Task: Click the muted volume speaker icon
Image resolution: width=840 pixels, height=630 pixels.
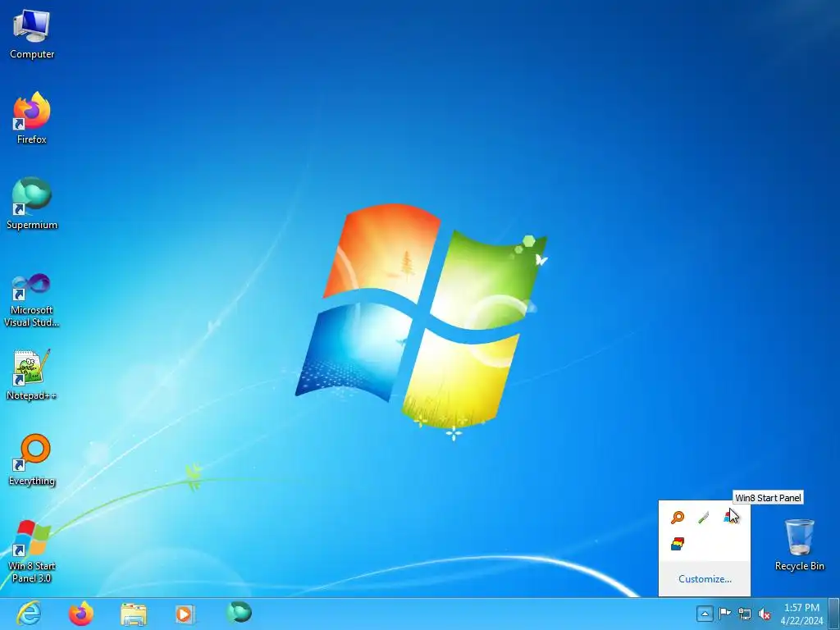Action: coord(765,614)
